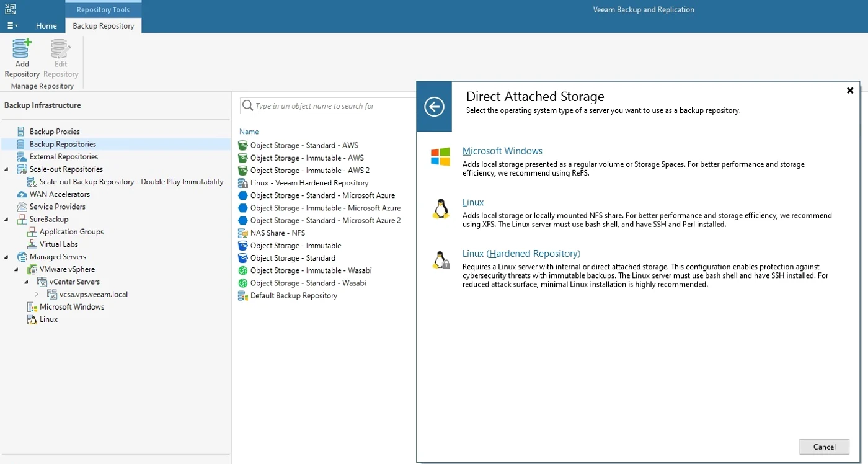
Task: Click the Object Storage - Immutable - Wasabi icon
Action: coord(243,270)
